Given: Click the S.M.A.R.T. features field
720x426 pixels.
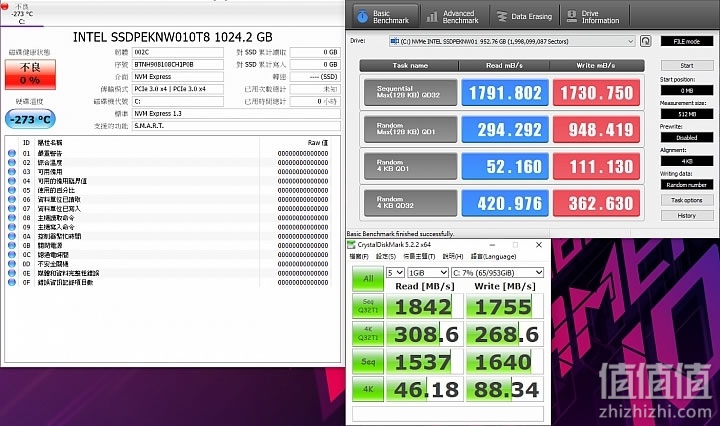Looking at the screenshot, I should pyautogui.click(x=236, y=126).
